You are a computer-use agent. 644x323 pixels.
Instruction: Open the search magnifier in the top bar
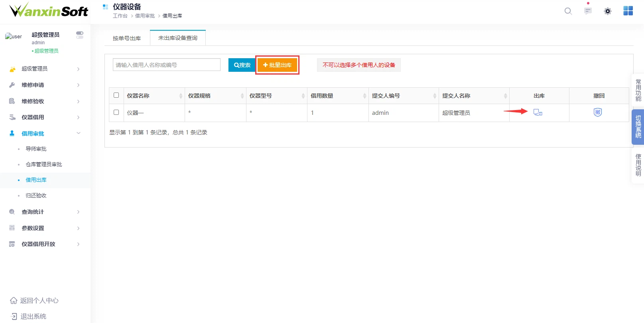pyautogui.click(x=568, y=11)
